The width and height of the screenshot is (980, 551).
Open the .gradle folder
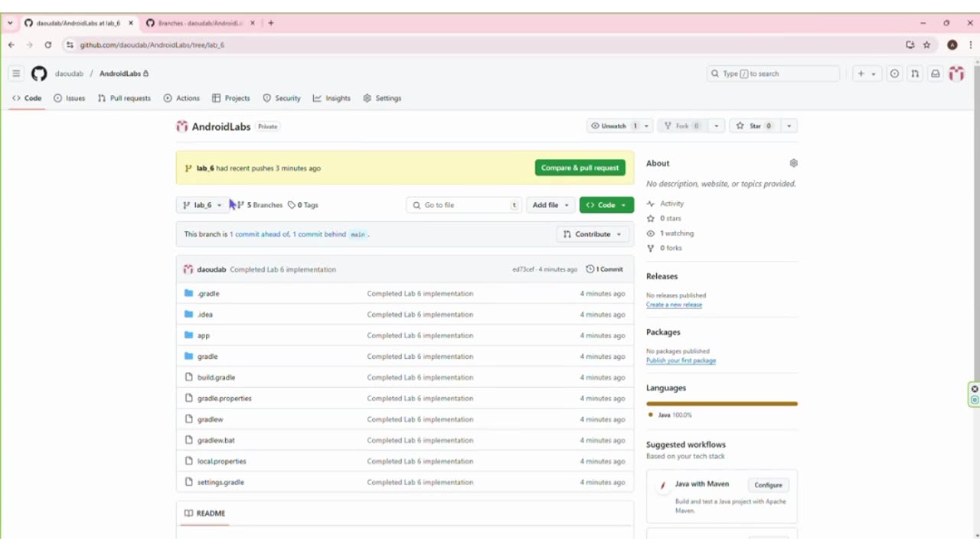[x=208, y=294]
